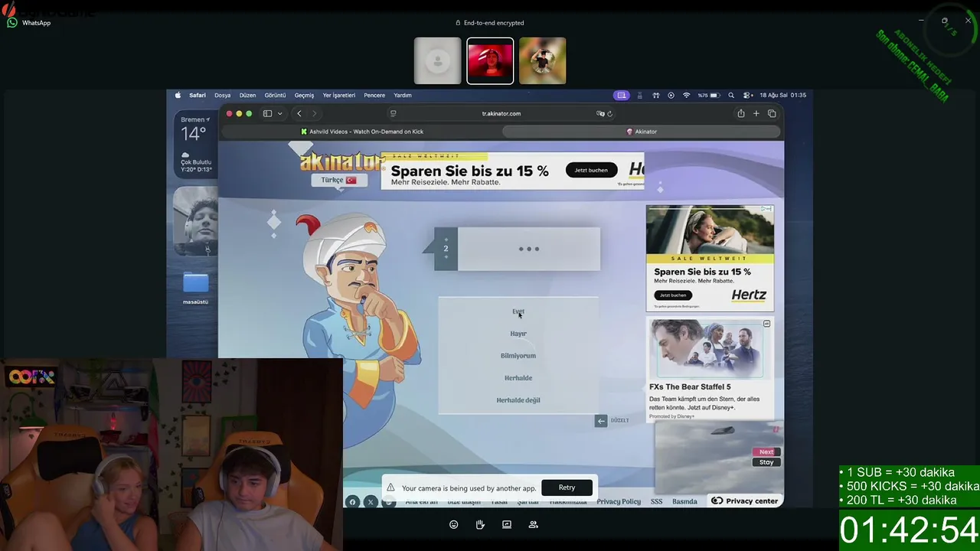The image size is (980, 551).
Task: Click Jetzt buchen in top banner ad
Action: click(591, 170)
